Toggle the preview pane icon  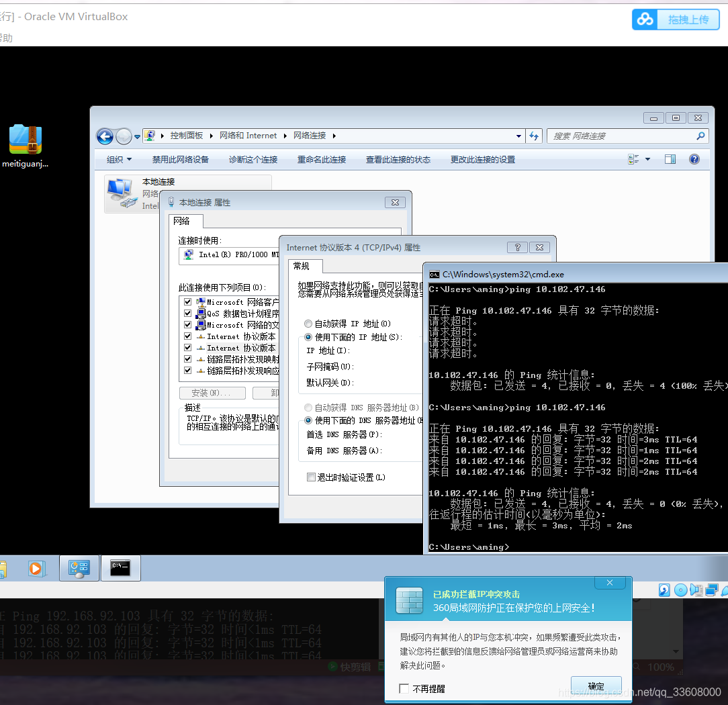tap(670, 160)
